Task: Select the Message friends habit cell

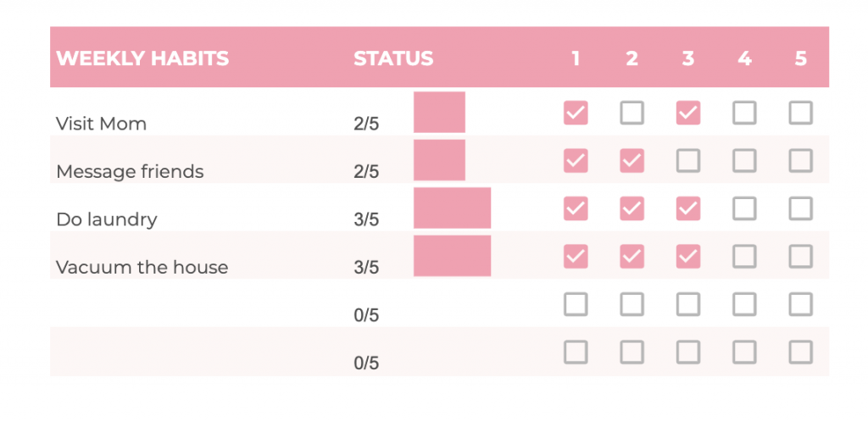Action: click(x=130, y=171)
